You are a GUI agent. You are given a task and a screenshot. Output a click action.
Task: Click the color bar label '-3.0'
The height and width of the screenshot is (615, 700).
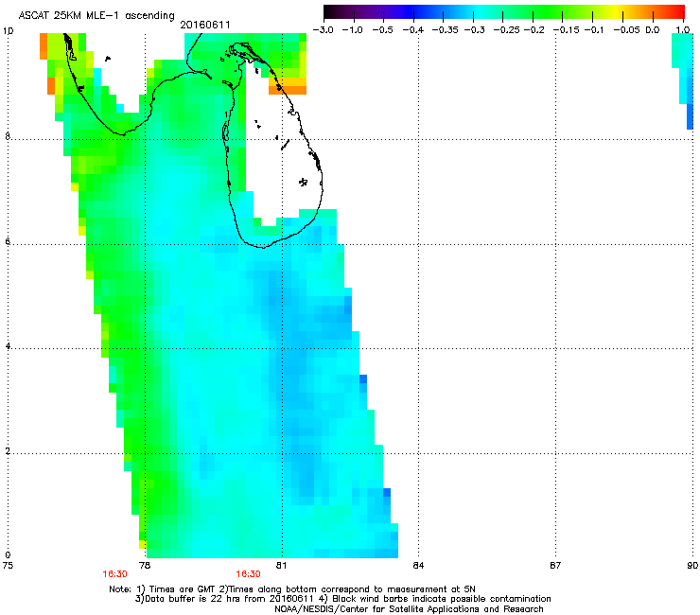point(323,30)
